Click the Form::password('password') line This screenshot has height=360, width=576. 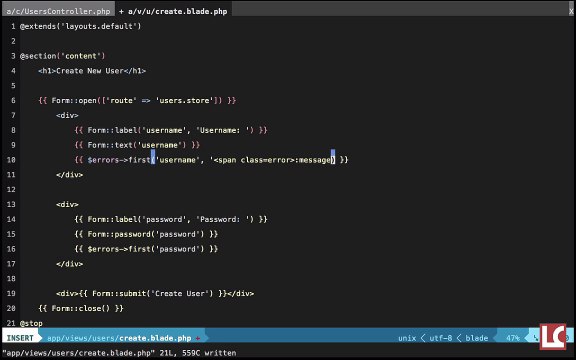point(146,234)
